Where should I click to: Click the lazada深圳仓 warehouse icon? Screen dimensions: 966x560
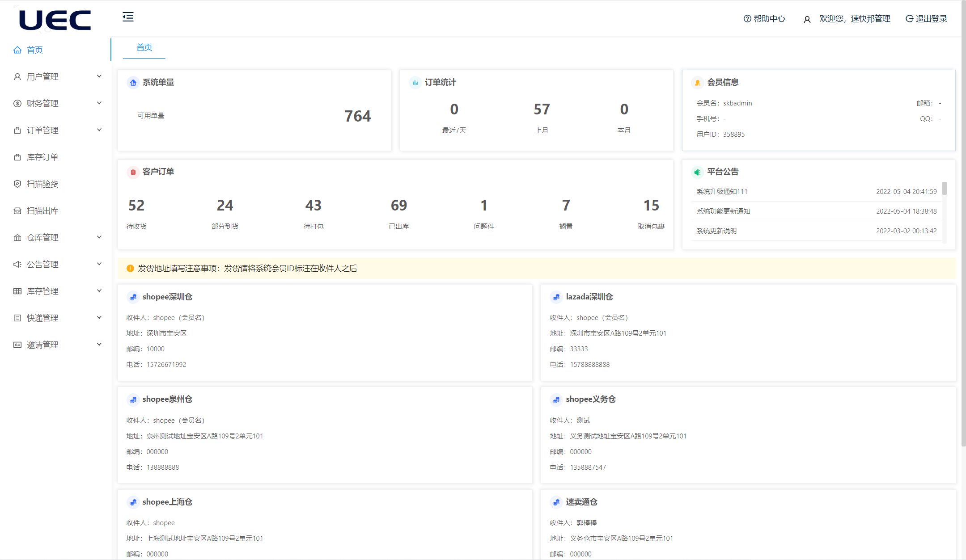[x=556, y=297]
